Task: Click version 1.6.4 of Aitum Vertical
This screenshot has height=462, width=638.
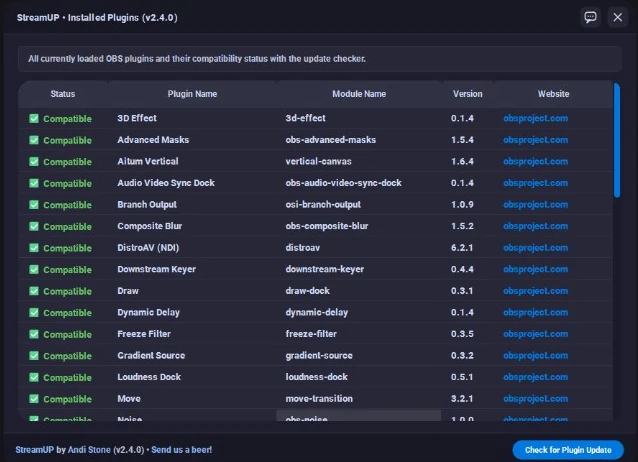Action: pos(462,162)
